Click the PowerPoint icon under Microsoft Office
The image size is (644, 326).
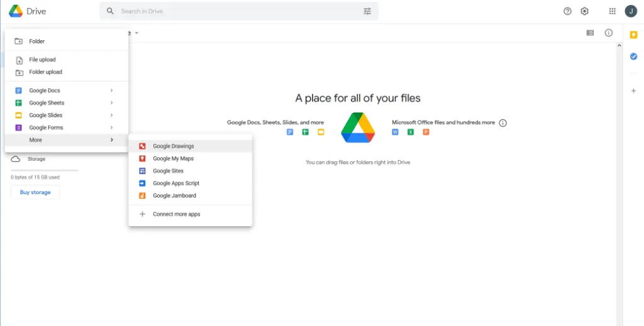pos(426,132)
